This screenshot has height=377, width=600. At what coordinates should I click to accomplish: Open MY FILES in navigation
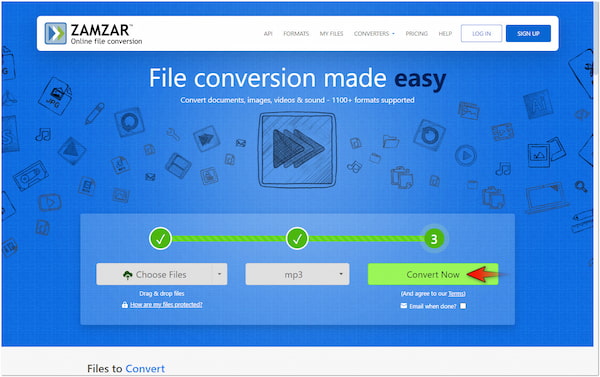click(331, 34)
